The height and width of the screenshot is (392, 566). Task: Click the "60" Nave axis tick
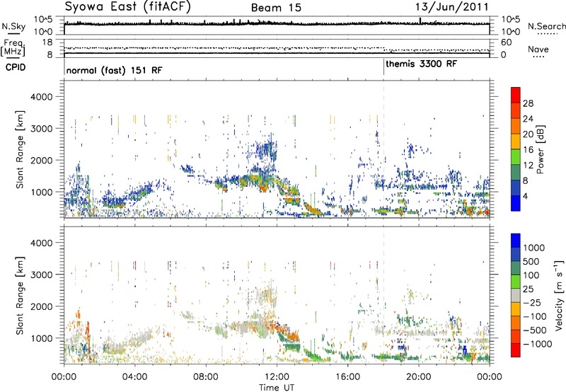pyautogui.click(x=506, y=42)
